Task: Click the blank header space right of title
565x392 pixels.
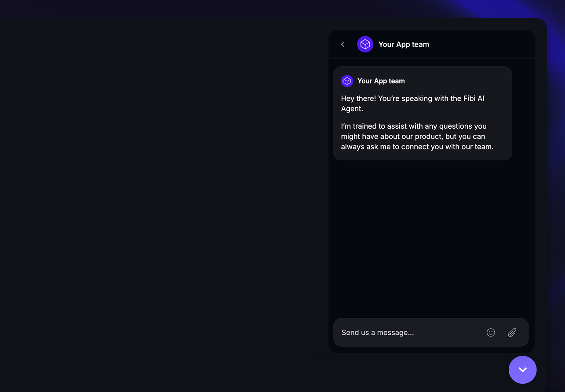Action: tap(484, 44)
